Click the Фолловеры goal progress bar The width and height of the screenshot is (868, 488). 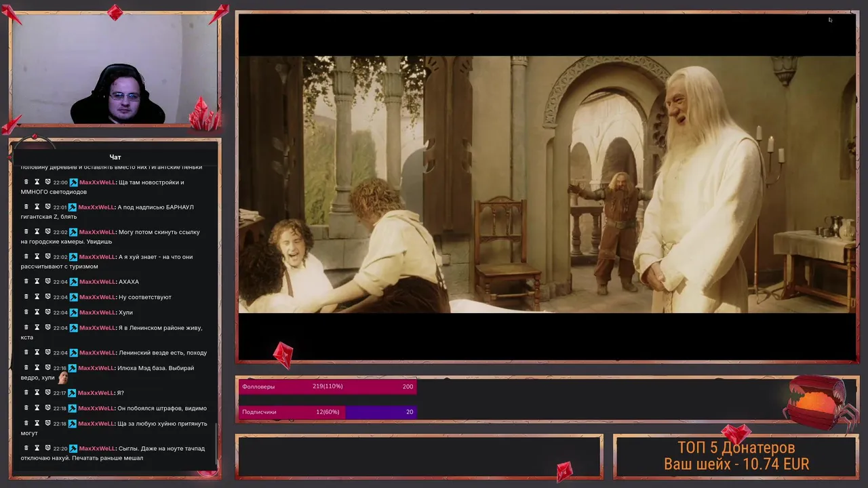point(328,386)
